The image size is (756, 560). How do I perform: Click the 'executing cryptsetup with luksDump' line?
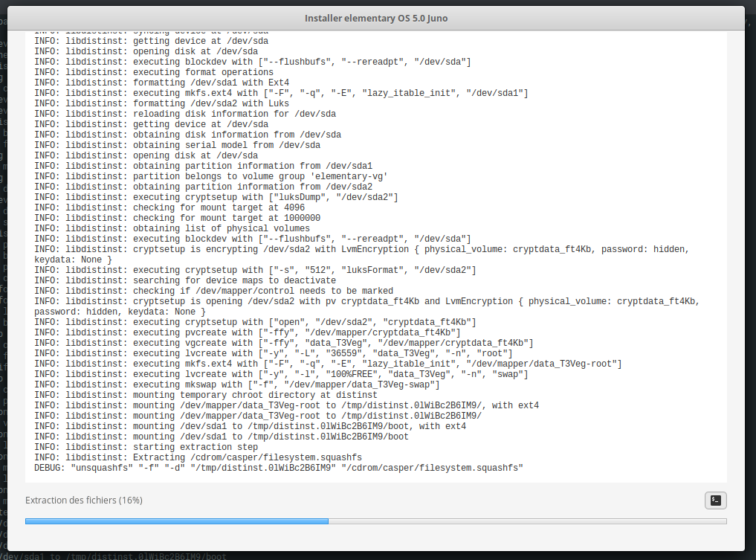click(x=216, y=197)
